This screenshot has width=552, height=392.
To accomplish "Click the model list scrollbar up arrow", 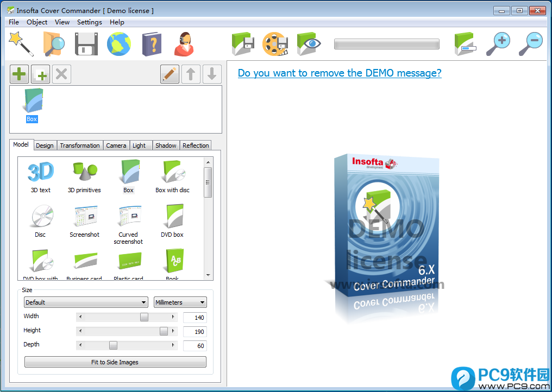I will coord(208,162).
